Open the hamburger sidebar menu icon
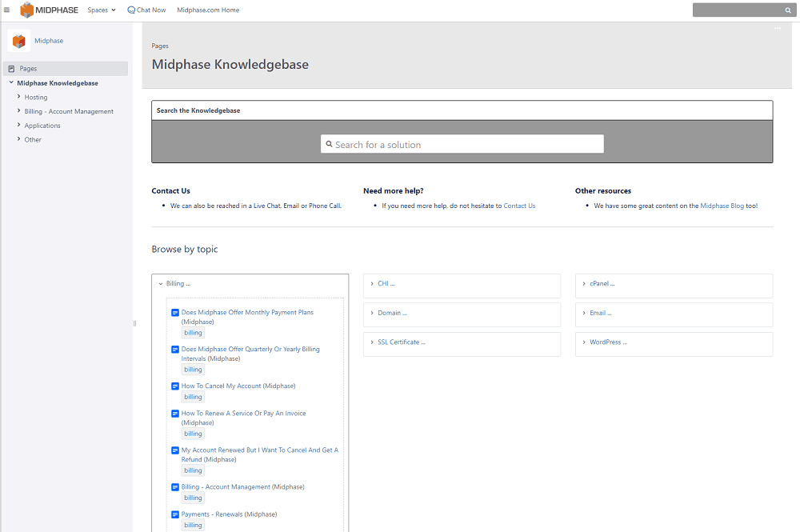The image size is (800, 532). 6,10
